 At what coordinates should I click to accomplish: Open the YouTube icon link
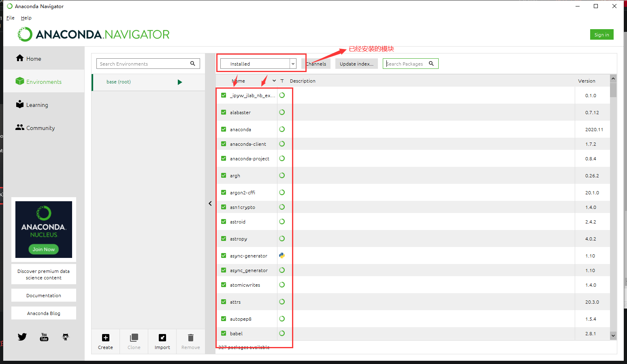click(x=44, y=337)
